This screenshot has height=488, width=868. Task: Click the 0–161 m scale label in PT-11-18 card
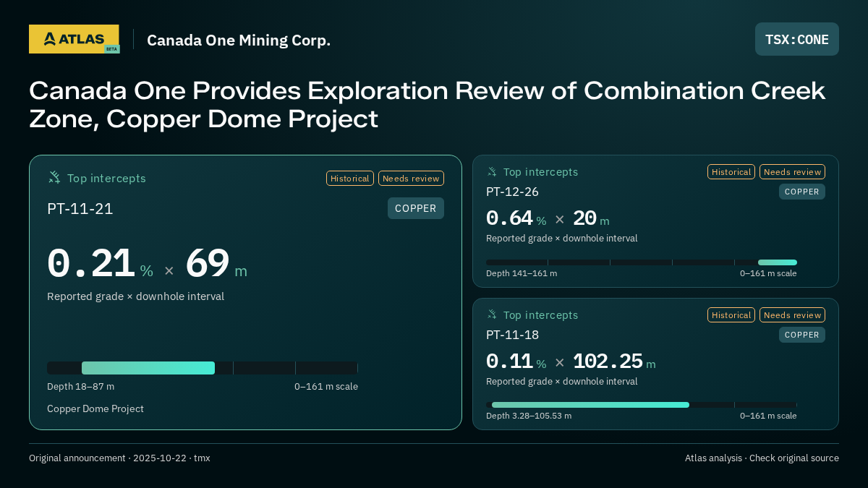pyautogui.click(x=768, y=416)
